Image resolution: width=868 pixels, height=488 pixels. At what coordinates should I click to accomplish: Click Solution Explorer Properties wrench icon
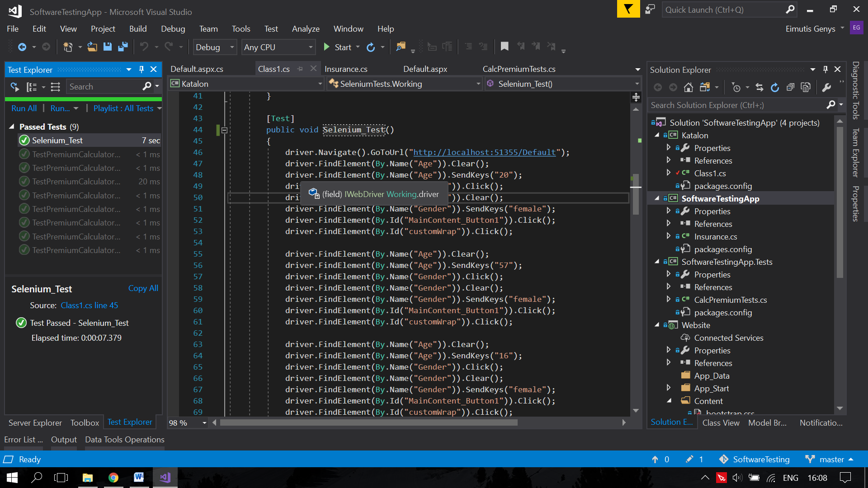point(826,87)
